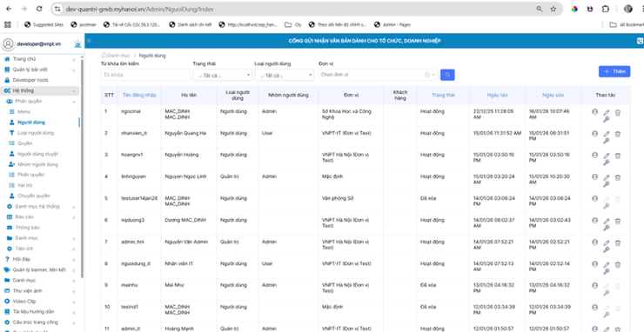Viewport: 644px width, 332px height.
Task: Edit user nqduong3 with pencil icon
Action: coord(607,222)
